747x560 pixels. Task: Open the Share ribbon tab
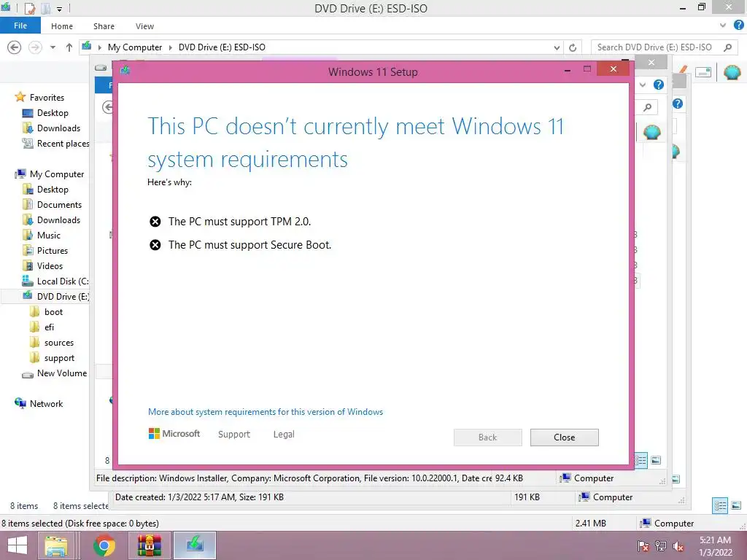(x=104, y=26)
